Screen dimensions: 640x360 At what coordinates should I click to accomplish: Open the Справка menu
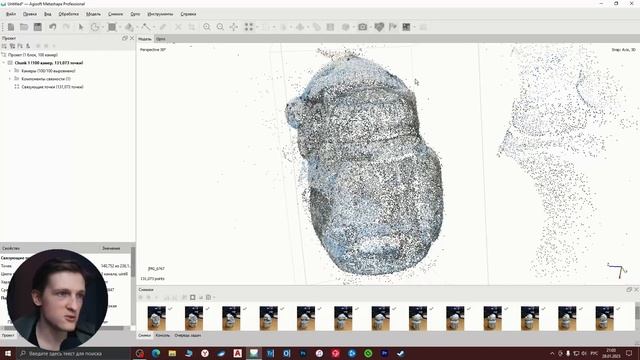(x=188, y=14)
